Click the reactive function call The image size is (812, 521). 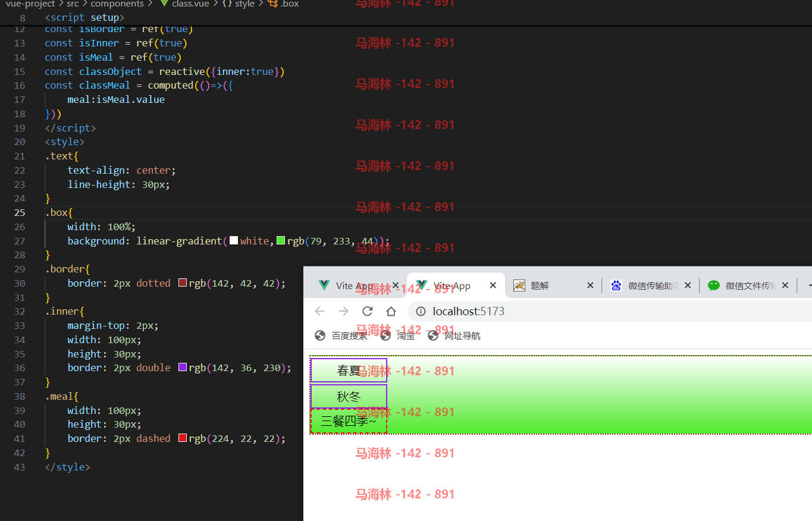(182, 71)
